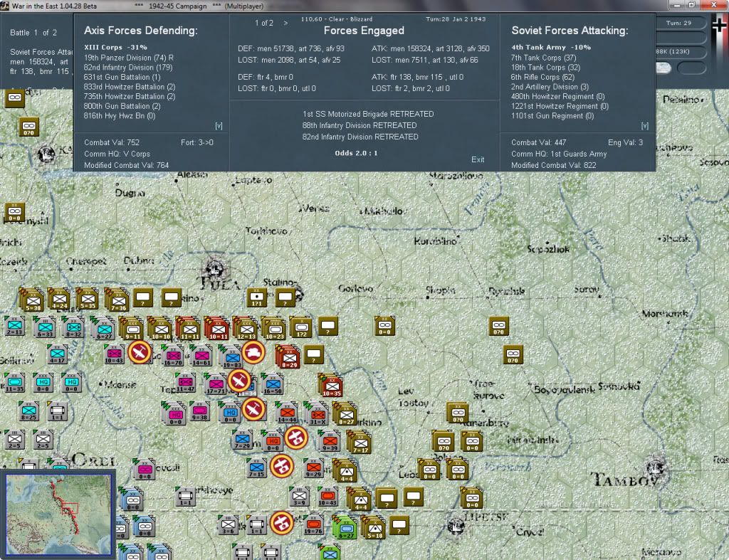Select the tank battle marker on the map
Image resolution: width=729 pixels, height=560 pixels.
point(253,352)
